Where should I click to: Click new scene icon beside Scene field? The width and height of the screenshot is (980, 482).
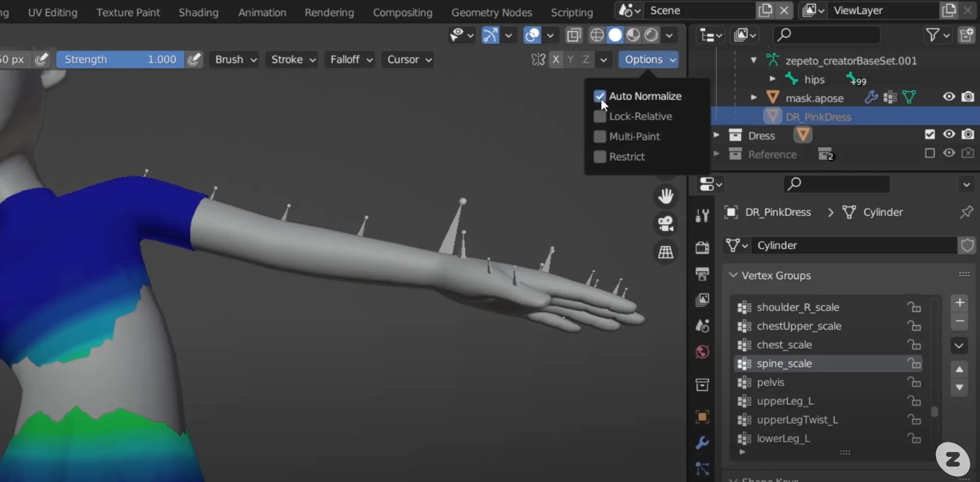[x=765, y=10]
